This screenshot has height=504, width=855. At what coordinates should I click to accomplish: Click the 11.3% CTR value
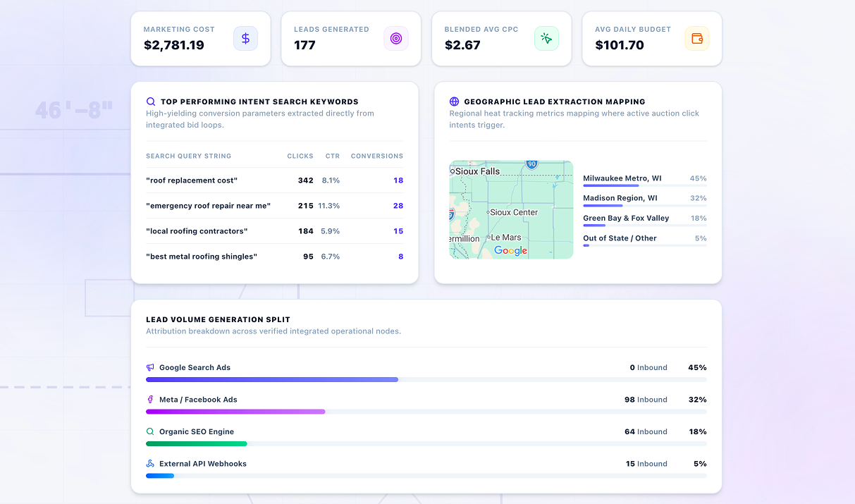coord(328,206)
